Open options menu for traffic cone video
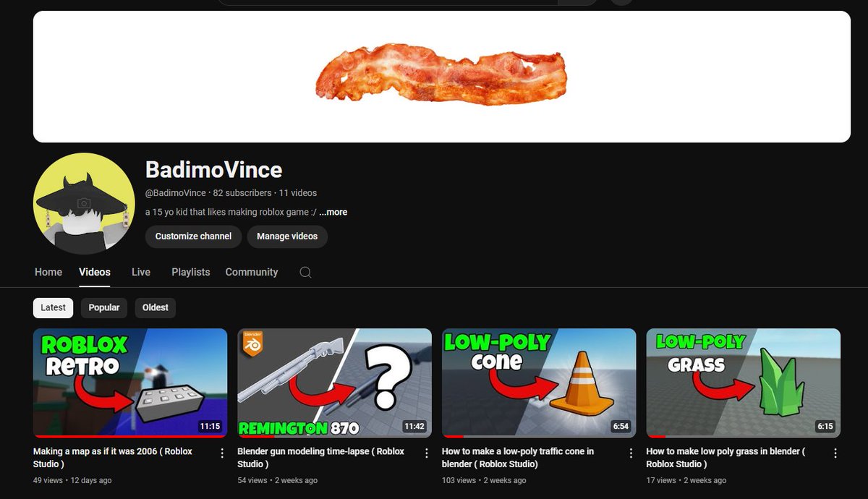Image resolution: width=868 pixels, height=499 pixels. [631, 453]
